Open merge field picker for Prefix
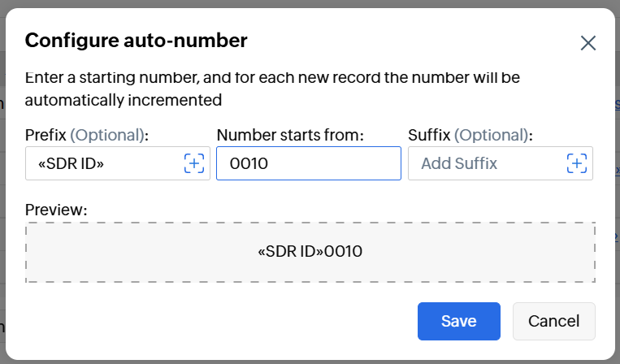Screen dimensions: 620x364 [x=193, y=163]
